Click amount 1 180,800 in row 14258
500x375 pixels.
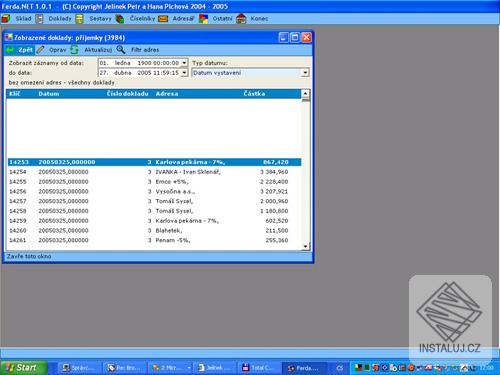pos(274,211)
